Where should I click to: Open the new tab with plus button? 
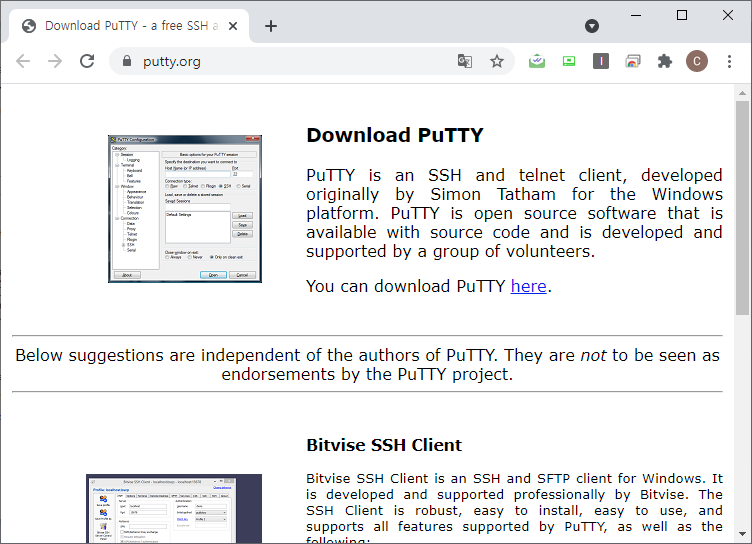pos(271,26)
